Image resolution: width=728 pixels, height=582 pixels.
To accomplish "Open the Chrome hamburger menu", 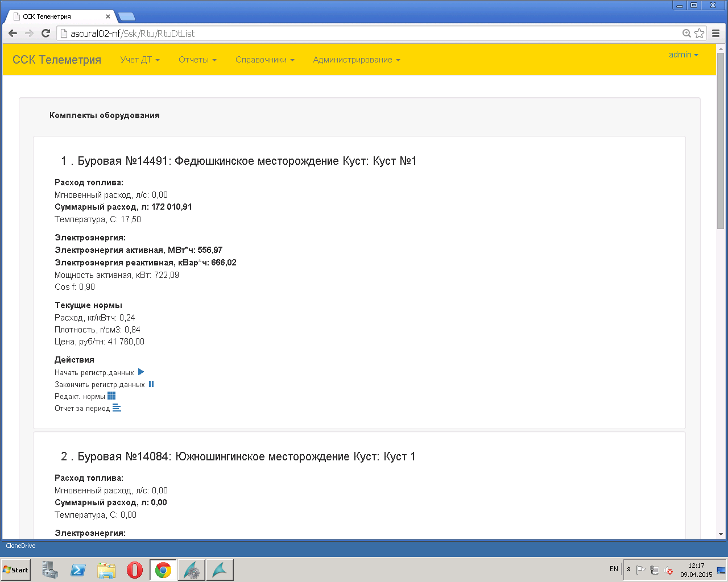I will (x=715, y=34).
